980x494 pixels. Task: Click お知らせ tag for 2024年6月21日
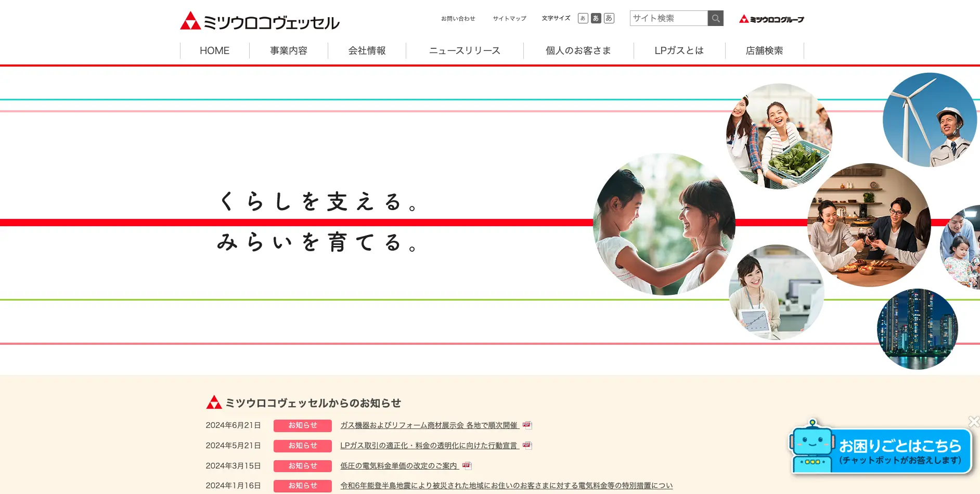click(x=303, y=426)
